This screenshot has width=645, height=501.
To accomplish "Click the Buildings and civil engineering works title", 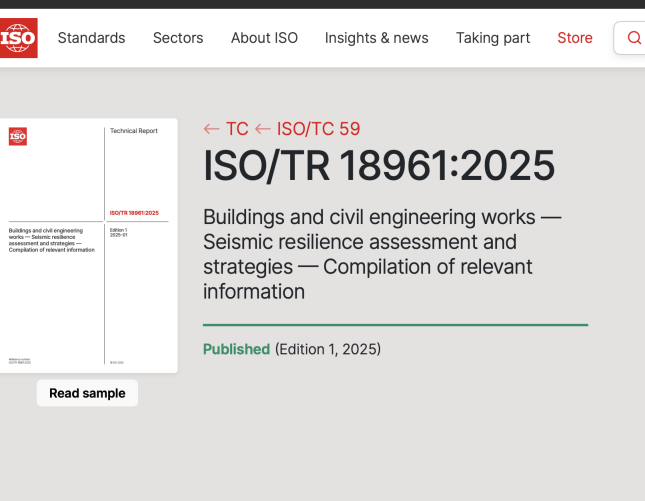I will coord(382,254).
